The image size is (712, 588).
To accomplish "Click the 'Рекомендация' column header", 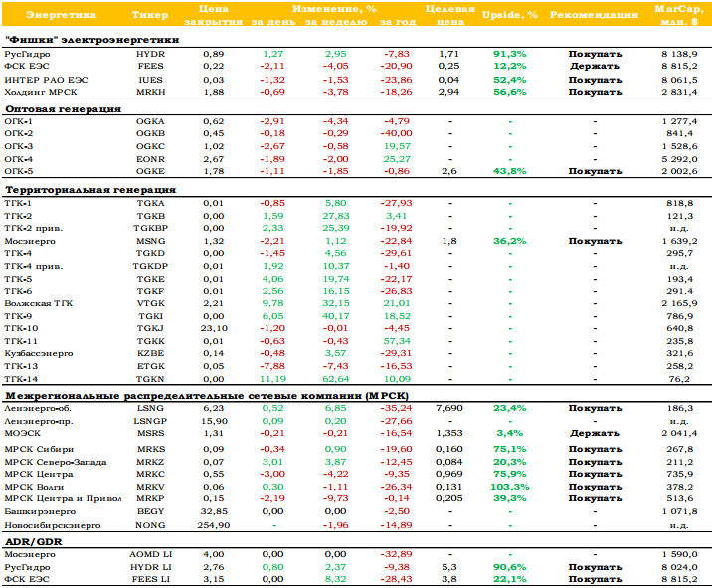I will point(594,15).
